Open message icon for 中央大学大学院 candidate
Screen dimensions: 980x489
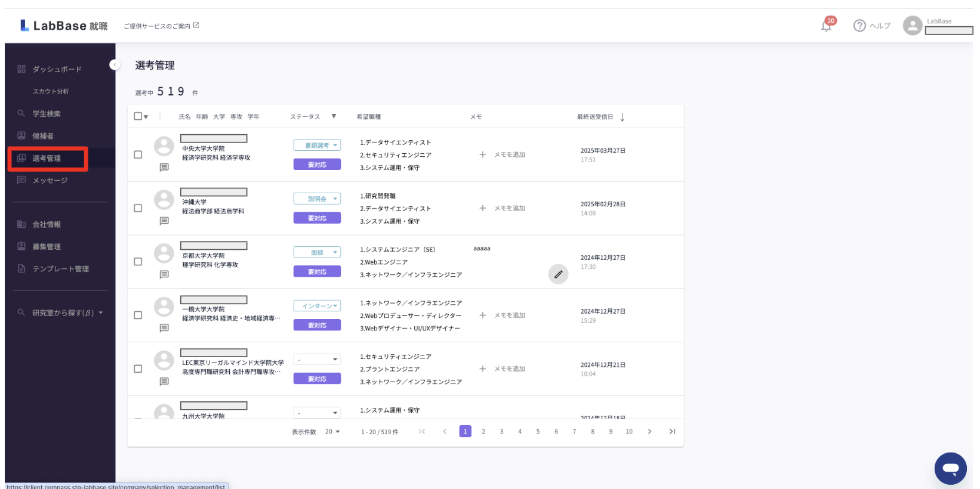[164, 168]
